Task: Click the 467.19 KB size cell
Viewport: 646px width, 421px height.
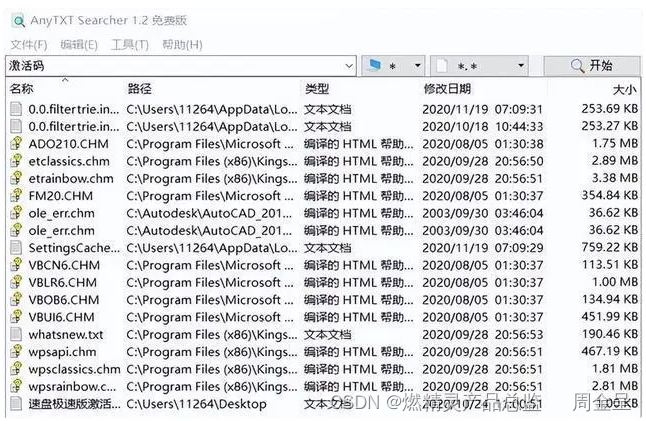Action: coord(610,351)
